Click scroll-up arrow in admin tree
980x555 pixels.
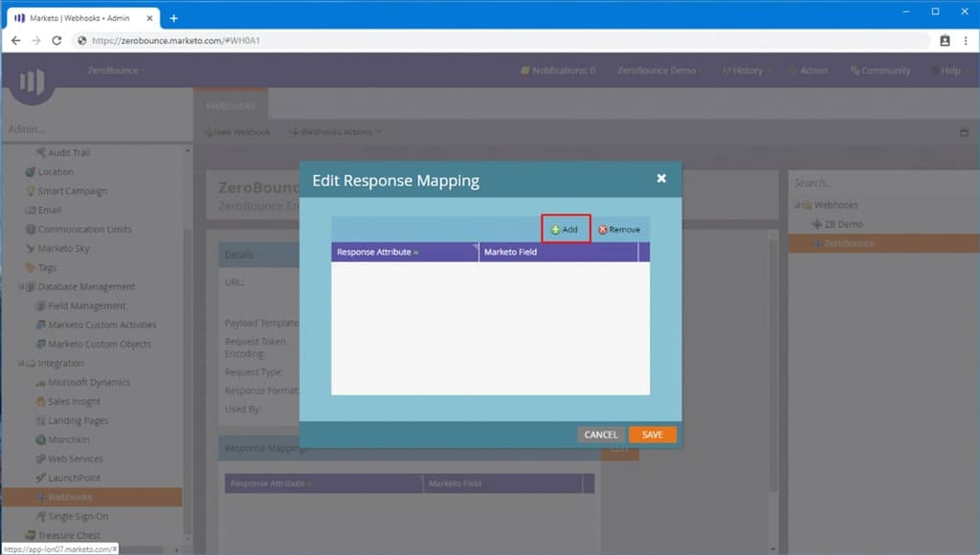[187, 151]
